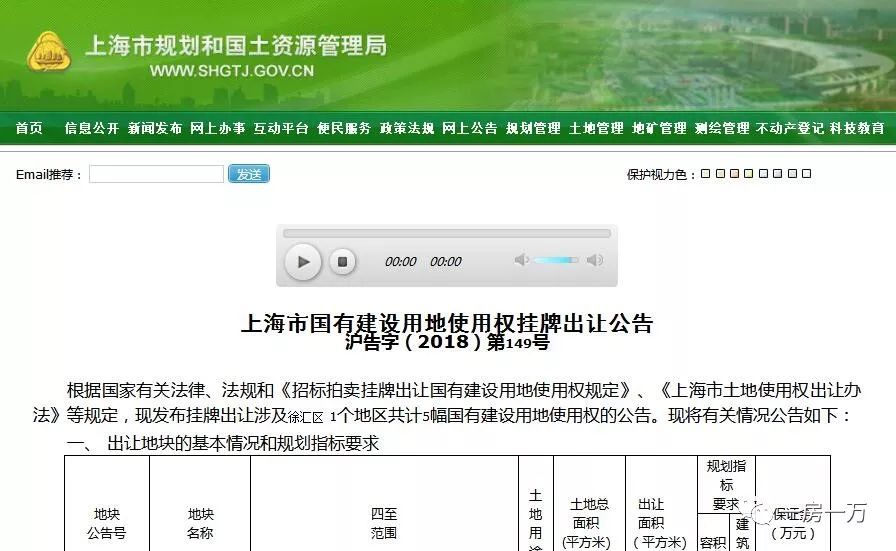Click the loud speaker icon for maximum volume
896x551 pixels.
[x=595, y=260]
